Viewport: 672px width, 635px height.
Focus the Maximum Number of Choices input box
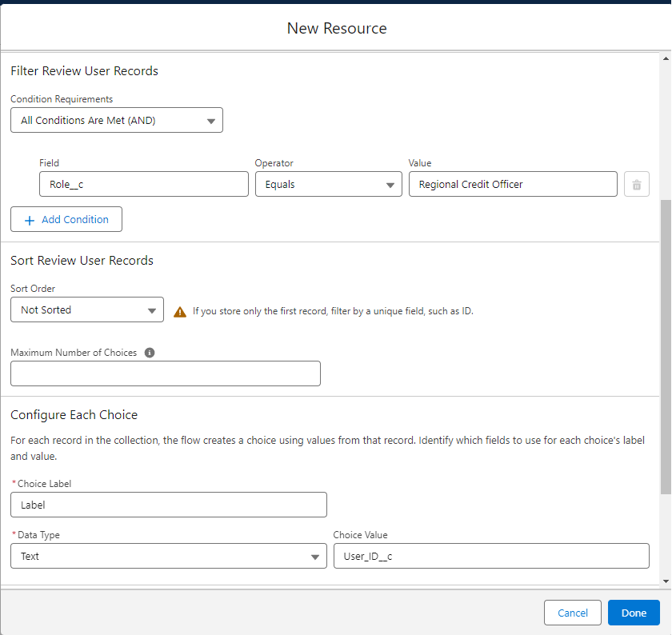click(x=166, y=373)
